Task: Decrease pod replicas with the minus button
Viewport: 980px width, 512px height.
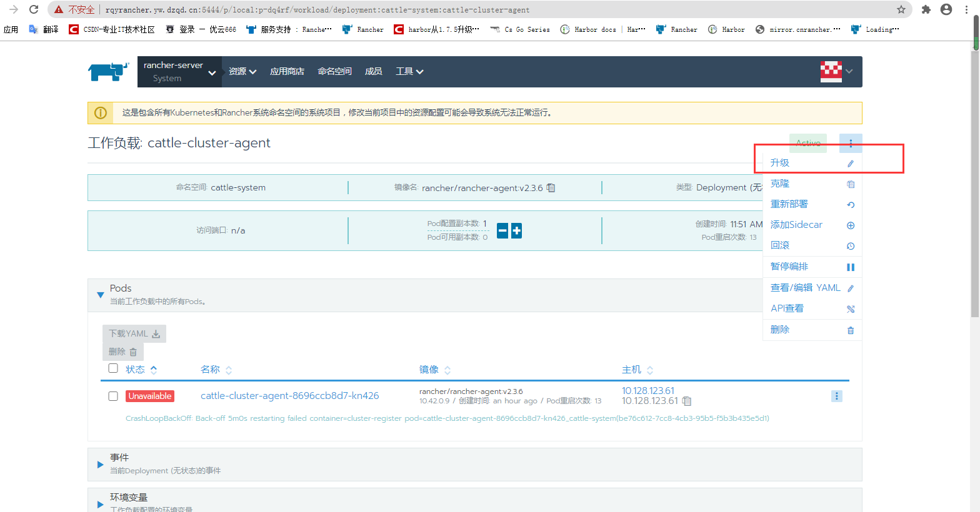Action: pos(502,230)
